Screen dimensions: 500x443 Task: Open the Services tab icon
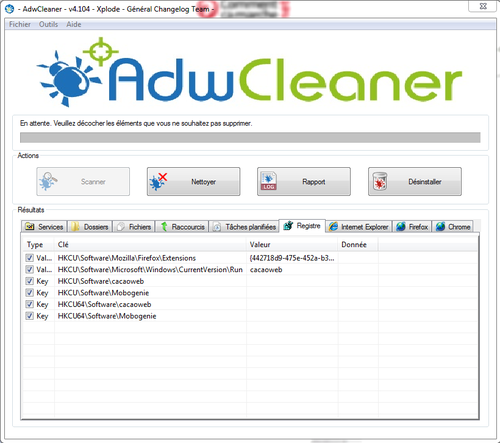pyautogui.click(x=30, y=227)
